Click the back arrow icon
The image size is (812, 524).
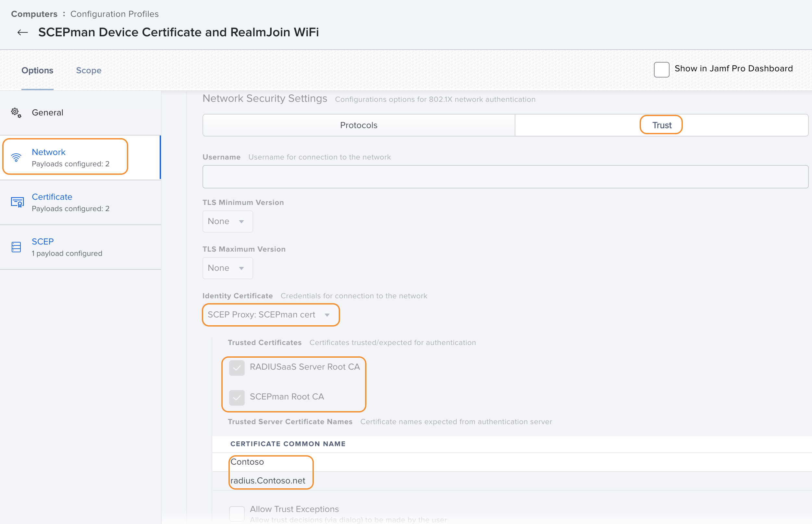tap(22, 32)
